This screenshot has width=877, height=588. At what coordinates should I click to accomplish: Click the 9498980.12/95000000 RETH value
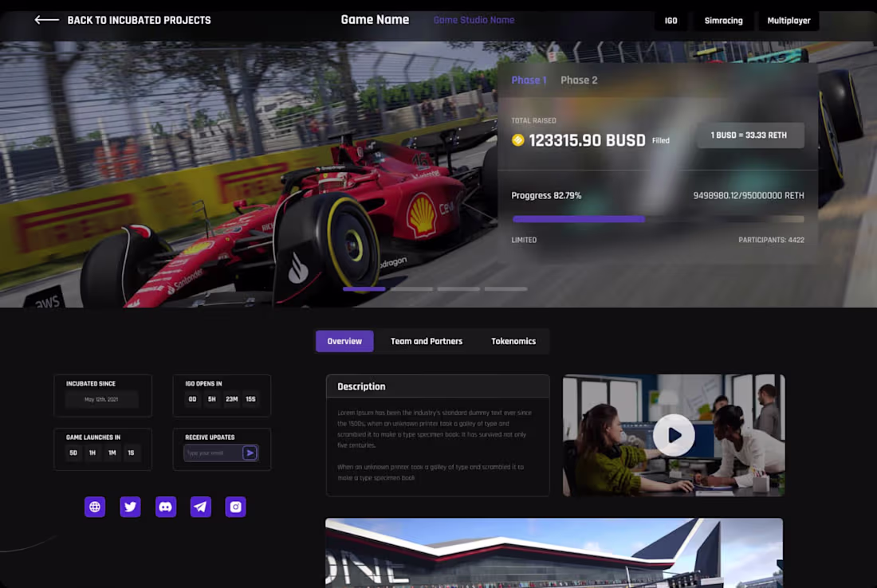749,196
